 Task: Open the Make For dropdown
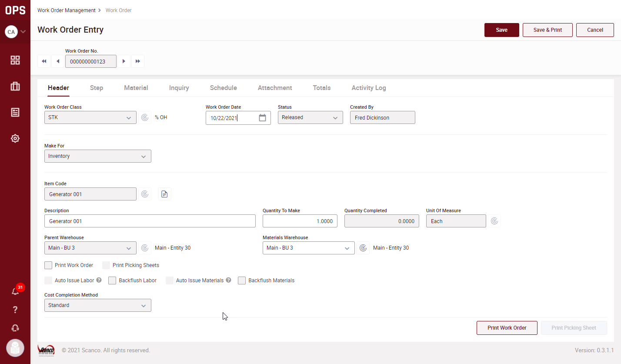[97, 156]
